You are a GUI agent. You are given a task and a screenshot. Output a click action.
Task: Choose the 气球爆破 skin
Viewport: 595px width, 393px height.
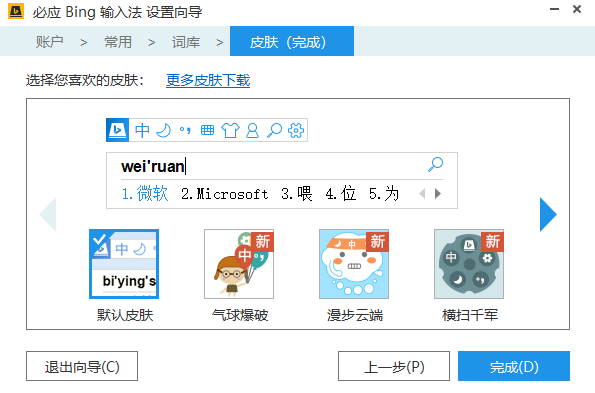[x=239, y=264]
